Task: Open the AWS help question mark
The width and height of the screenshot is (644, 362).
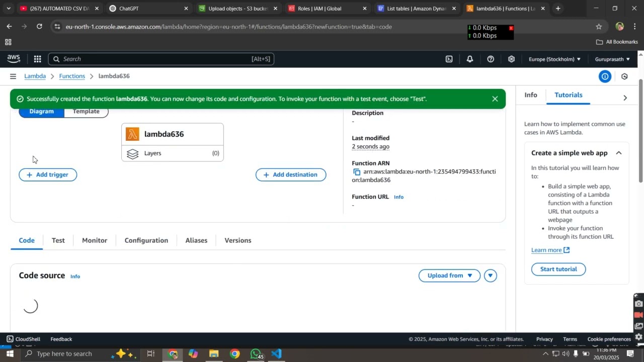Action: (491, 59)
